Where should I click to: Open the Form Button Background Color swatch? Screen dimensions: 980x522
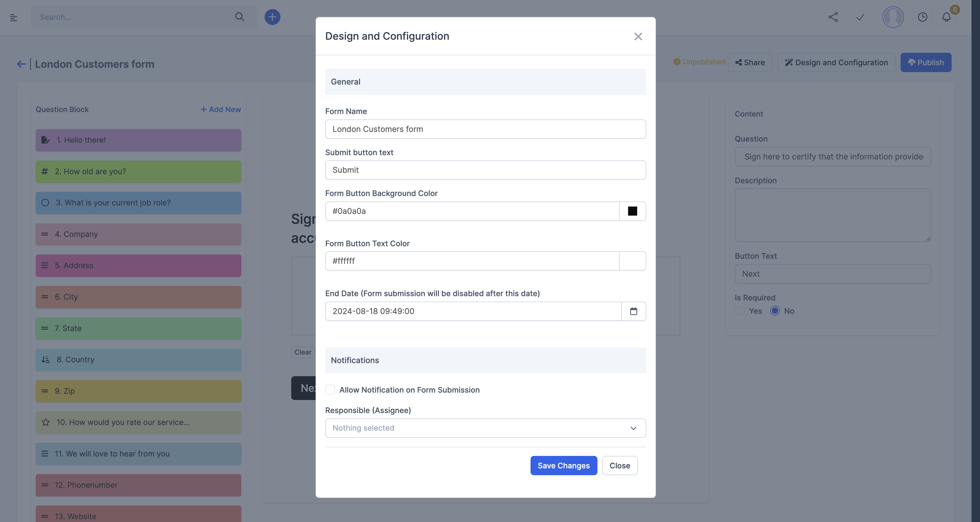click(632, 211)
